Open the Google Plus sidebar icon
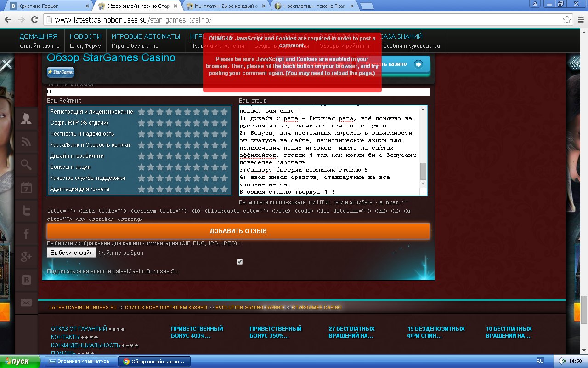 pyautogui.click(x=26, y=257)
